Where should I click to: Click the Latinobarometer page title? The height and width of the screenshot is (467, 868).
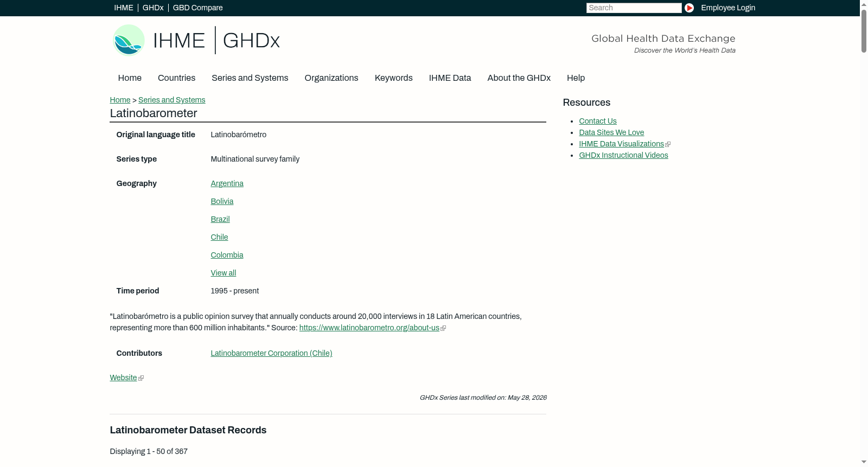pyautogui.click(x=154, y=113)
